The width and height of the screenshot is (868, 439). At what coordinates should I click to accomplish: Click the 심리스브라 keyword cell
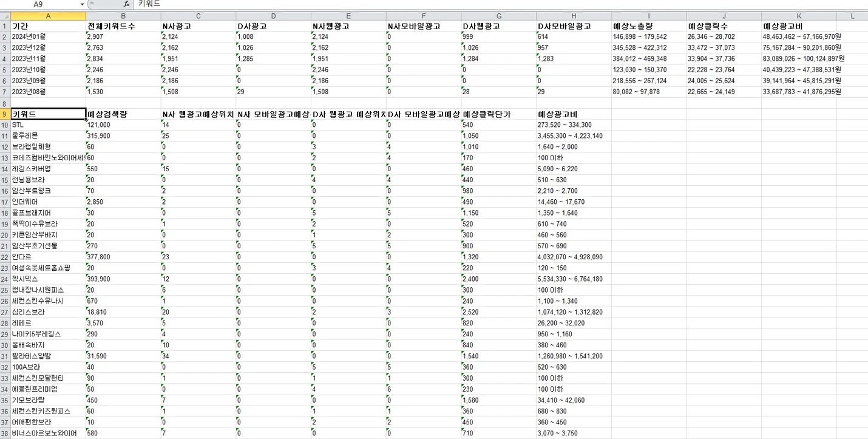point(48,311)
